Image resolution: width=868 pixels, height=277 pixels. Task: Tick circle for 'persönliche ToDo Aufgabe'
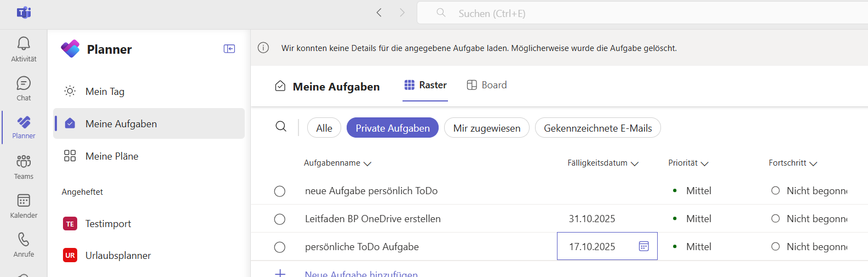(x=280, y=247)
